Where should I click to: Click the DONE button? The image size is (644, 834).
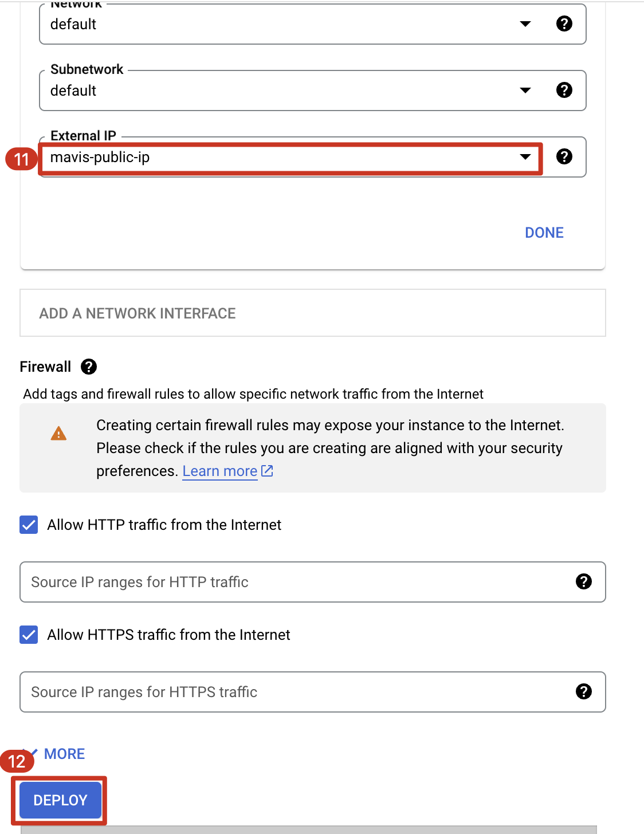coord(544,233)
